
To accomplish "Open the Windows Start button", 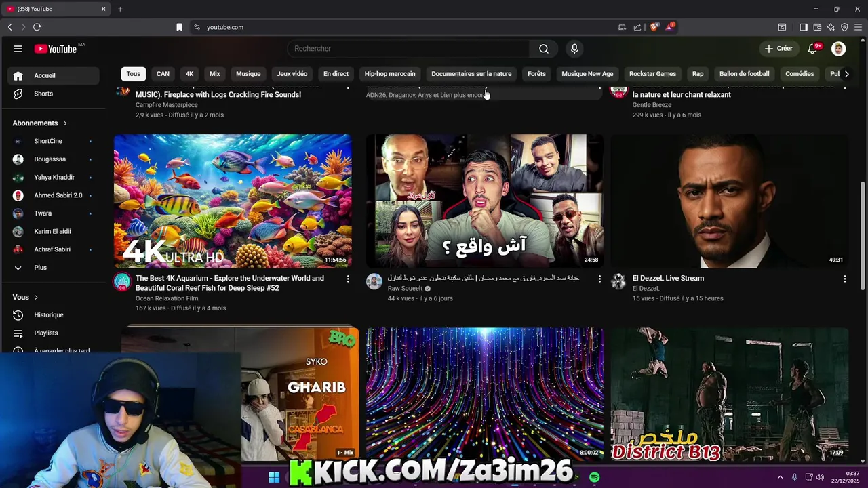I will (274, 477).
